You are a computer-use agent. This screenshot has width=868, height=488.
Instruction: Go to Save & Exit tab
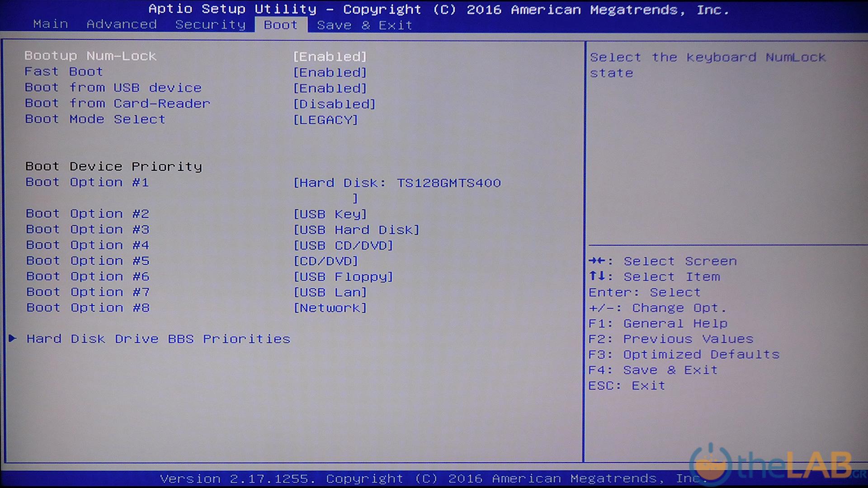[x=364, y=25]
